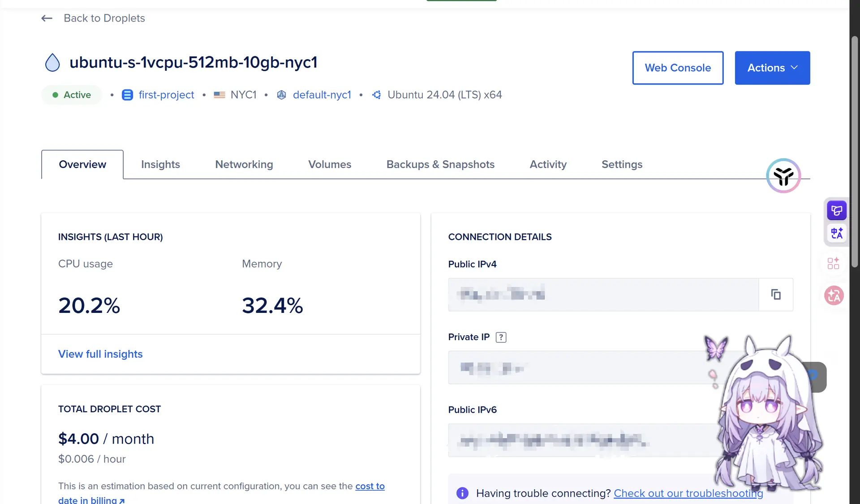Click the VPC icon beside default-nyc1
Viewport: 860px width, 504px height.
coord(281,95)
